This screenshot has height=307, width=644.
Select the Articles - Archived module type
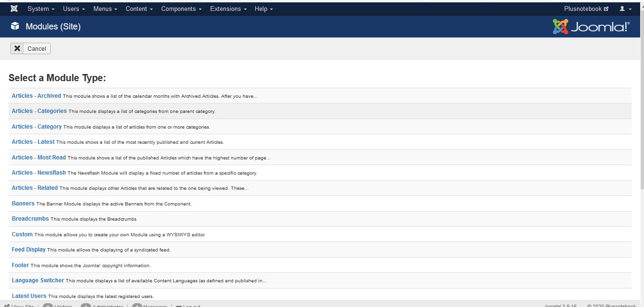click(x=37, y=96)
